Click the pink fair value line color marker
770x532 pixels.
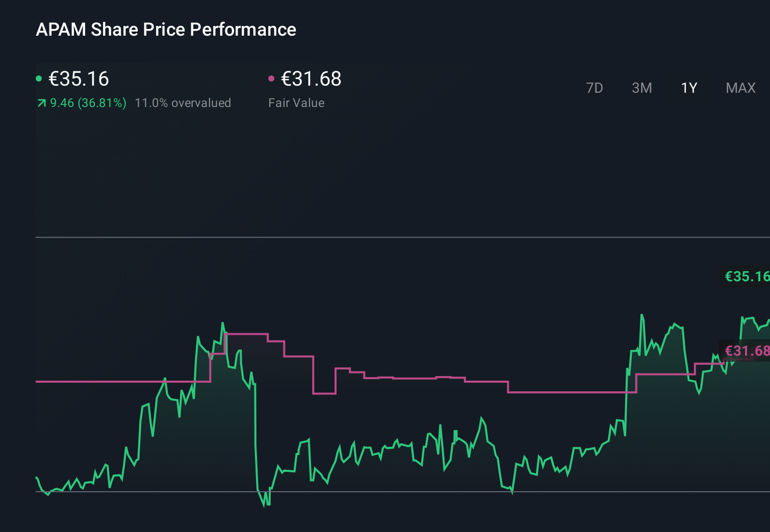(272, 78)
